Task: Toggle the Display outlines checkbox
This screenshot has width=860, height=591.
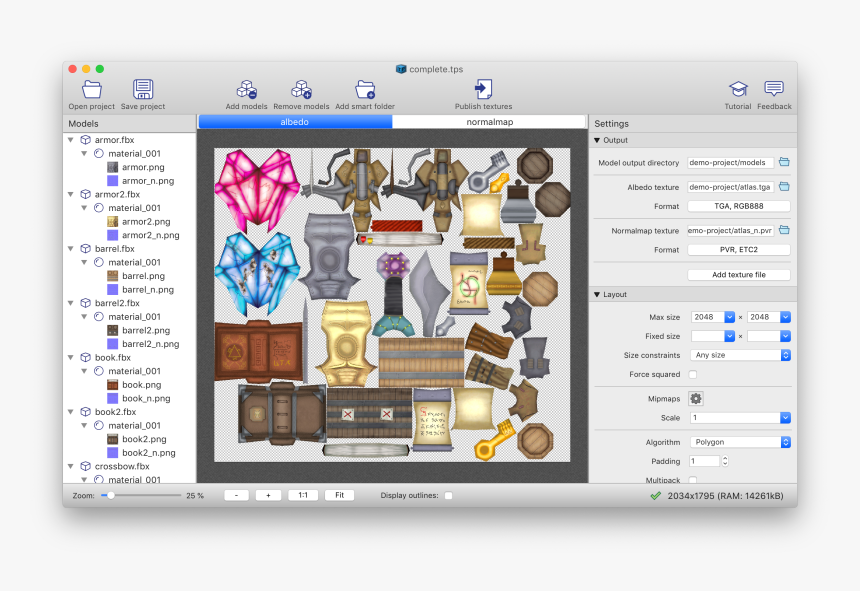Action: tap(449, 496)
